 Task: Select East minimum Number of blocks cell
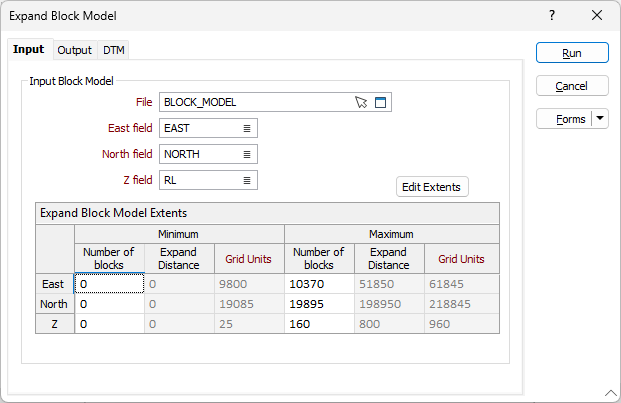109,285
